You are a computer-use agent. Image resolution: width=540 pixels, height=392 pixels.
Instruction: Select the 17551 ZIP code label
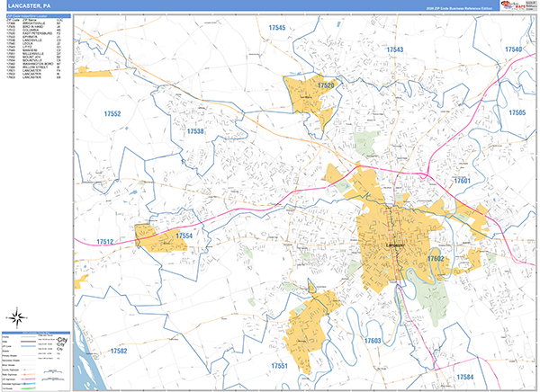pos(279,366)
